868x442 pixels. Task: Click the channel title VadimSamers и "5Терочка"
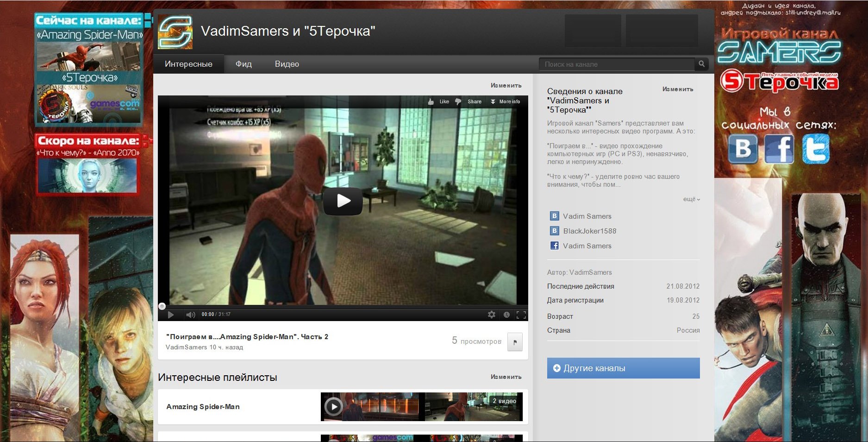[288, 31]
